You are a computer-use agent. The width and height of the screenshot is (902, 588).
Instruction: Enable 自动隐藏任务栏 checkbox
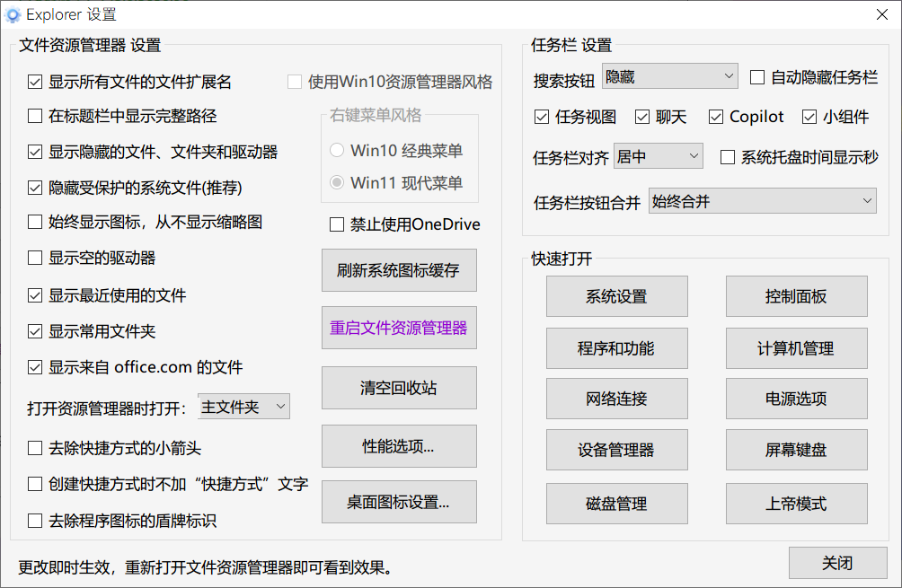[756, 77]
